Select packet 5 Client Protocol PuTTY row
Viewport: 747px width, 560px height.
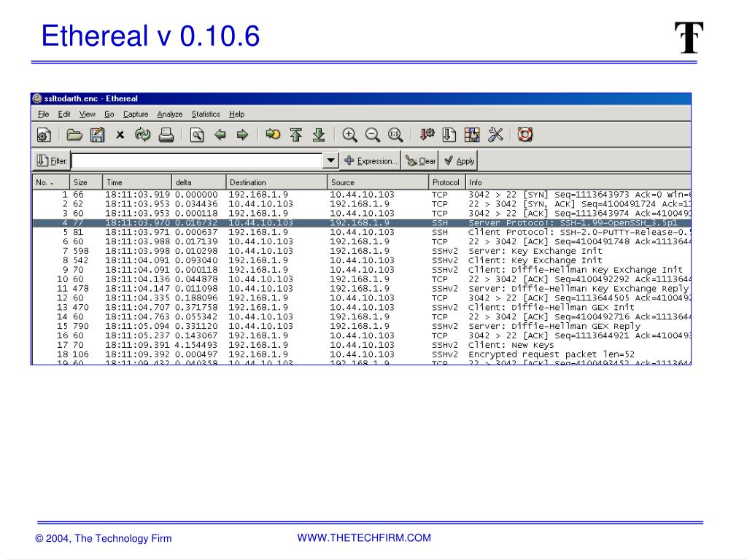pyautogui.click(x=362, y=232)
